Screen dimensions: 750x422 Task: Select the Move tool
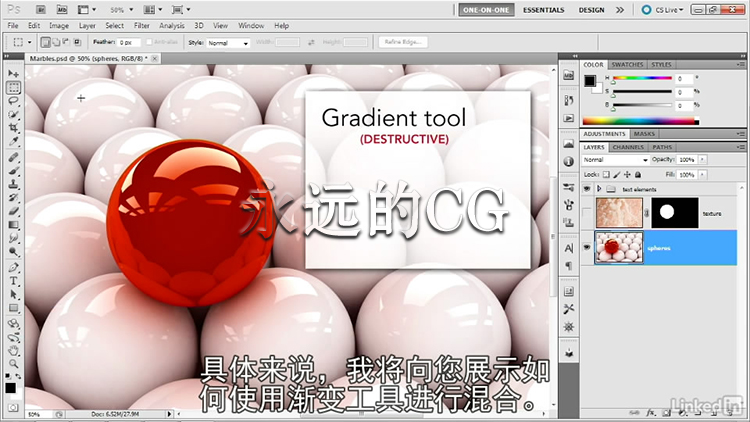pos(13,74)
